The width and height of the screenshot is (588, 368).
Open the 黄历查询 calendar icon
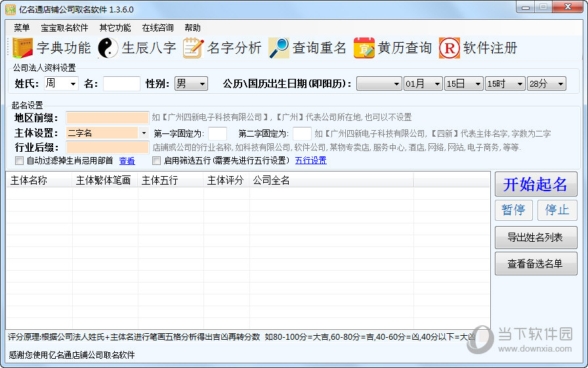(x=364, y=48)
